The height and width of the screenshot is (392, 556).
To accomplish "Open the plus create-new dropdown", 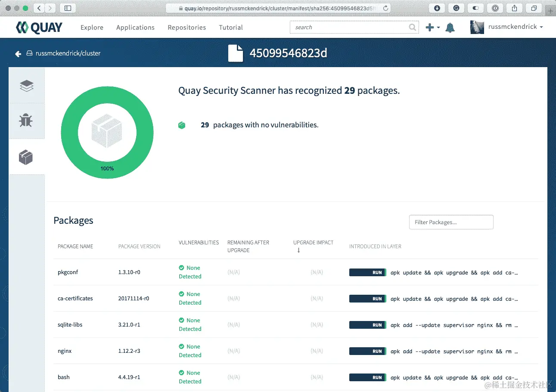I will [x=432, y=28].
